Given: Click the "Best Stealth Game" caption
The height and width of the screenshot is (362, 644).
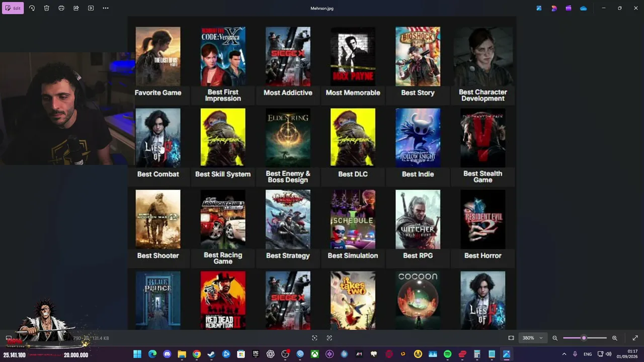Looking at the screenshot, I should click(483, 176).
